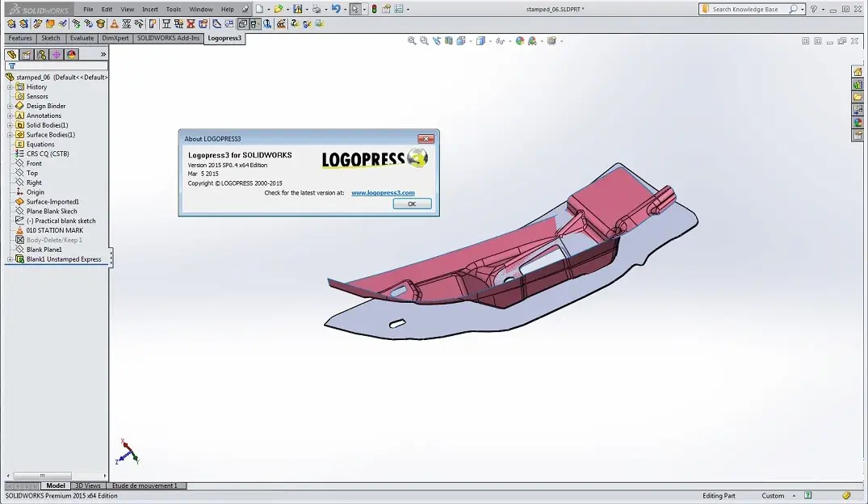Expand the History folder node
Image resolution: width=868 pixels, height=504 pixels.
click(10, 87)
